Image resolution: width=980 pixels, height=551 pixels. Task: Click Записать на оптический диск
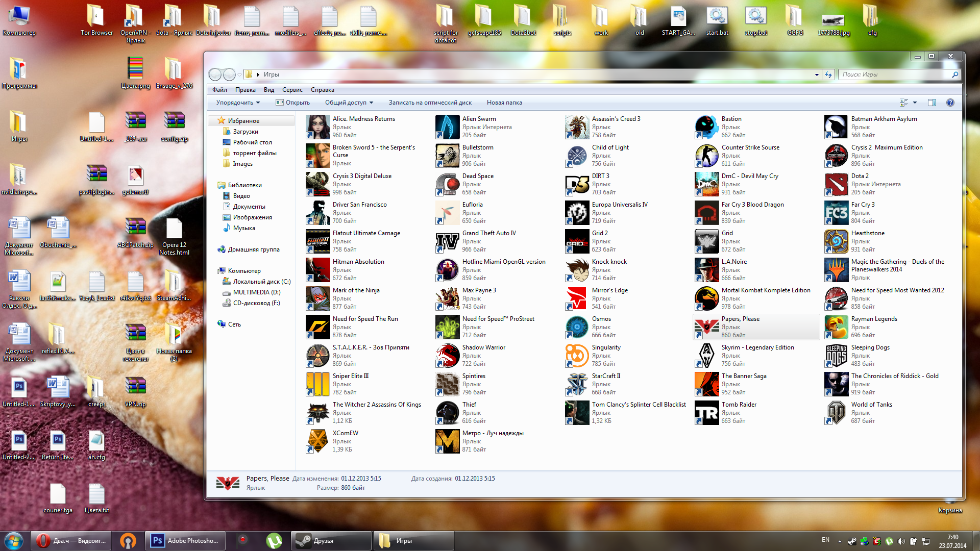click(x=430, y=103)
